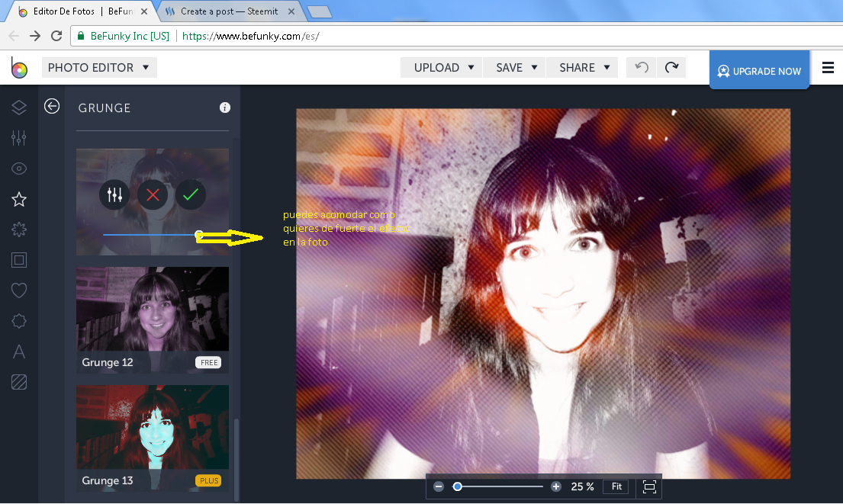Open the Textures hatched square icon
The width and height of the screenshot is (843, 504).
pos(19,382)
